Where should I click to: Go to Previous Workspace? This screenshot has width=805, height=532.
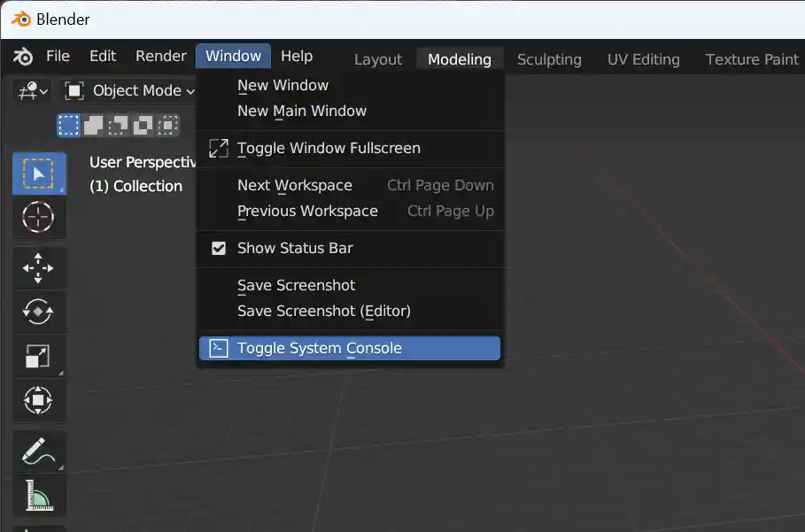[349, 211]
